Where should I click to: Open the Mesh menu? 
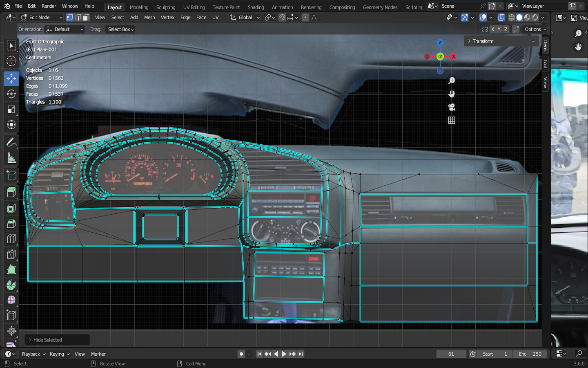(149, 18)
